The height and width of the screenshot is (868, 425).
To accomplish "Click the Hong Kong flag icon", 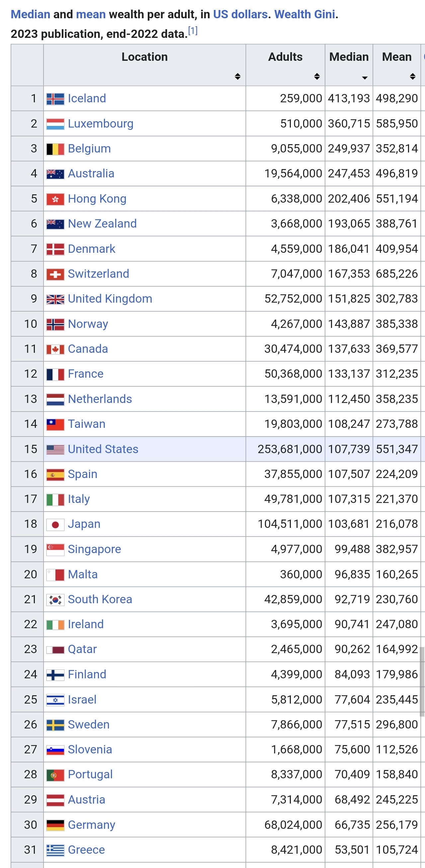I will [x=55, y=199].
